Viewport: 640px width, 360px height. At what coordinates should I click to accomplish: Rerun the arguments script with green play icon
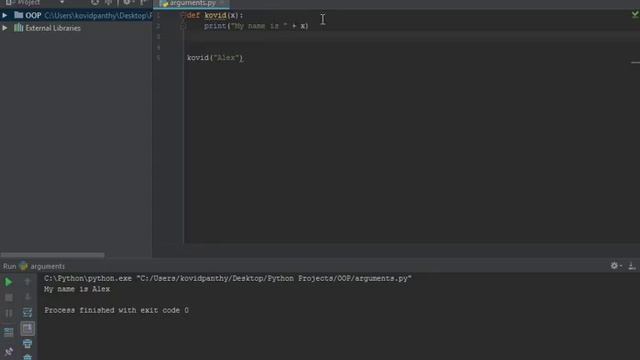(x=8, y=282)
